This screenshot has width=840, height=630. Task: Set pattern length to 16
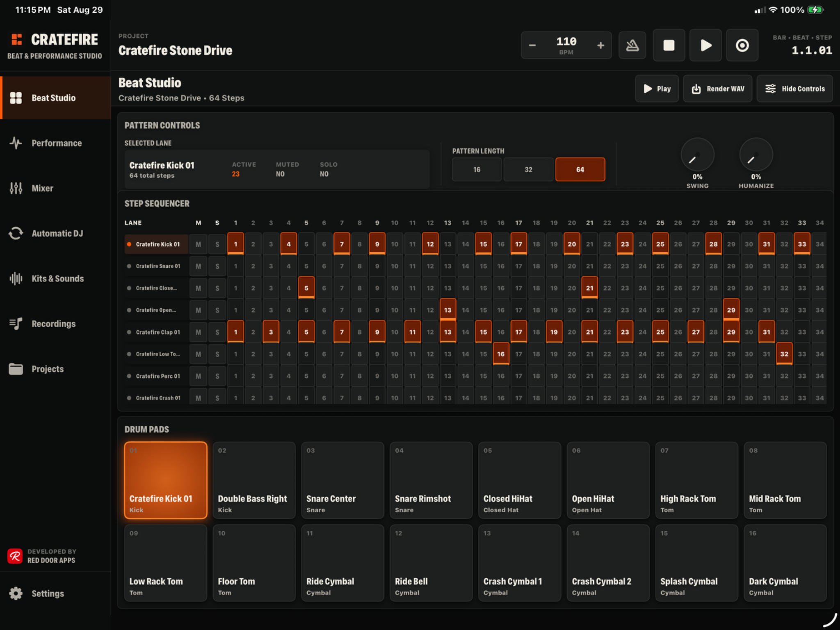pyautogui.click(x=477, y=169)
